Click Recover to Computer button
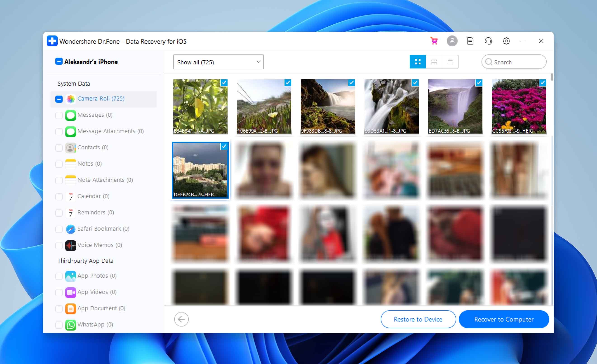The height and width of the screenshot is (364, 597). click(x=504, y=319)
